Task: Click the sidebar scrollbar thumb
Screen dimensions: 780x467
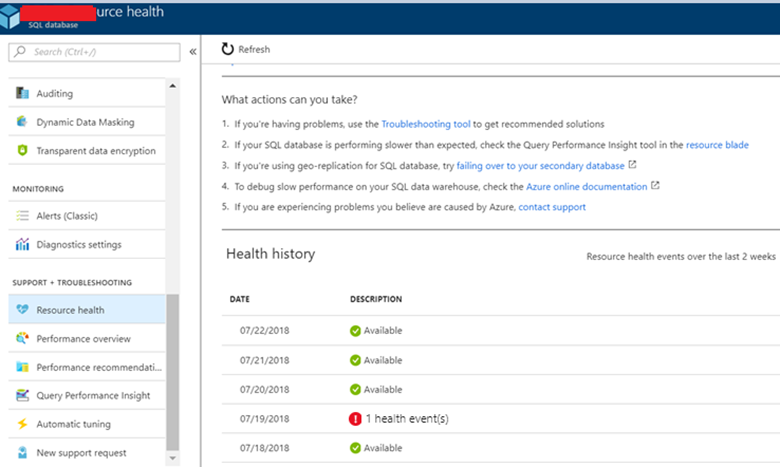Action: (173, 372)
